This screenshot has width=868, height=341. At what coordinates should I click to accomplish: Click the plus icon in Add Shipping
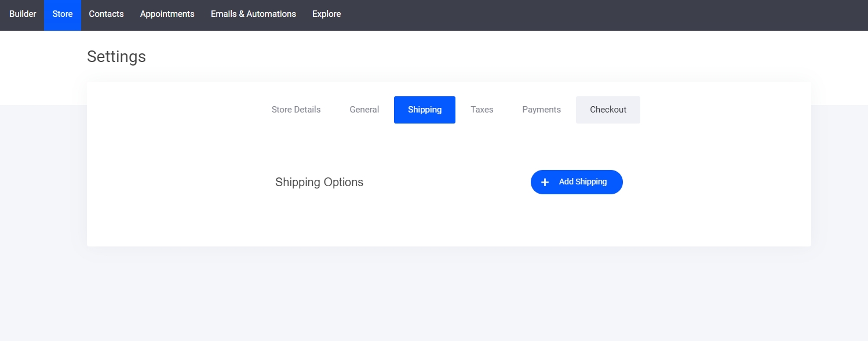coord(545,182)
